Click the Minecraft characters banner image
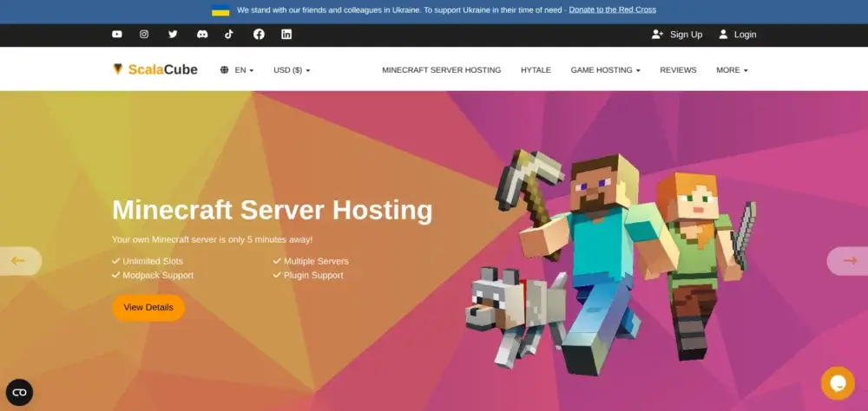 click(x=609, y=263)
